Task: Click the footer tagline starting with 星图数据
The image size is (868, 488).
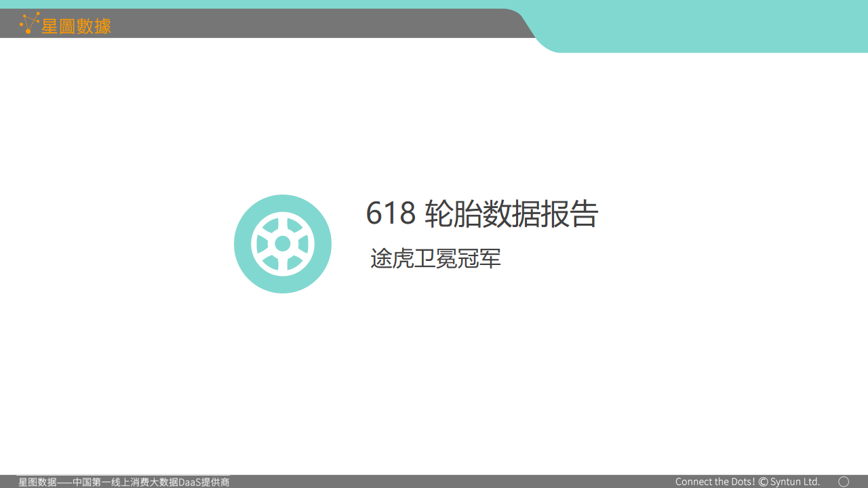Action: (123, 482)
